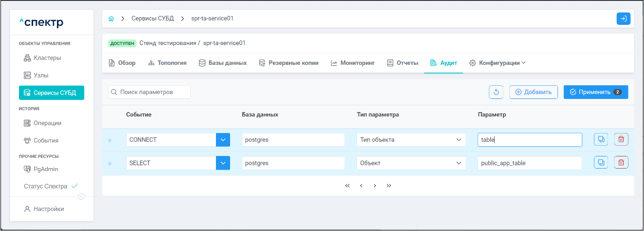Open the CONNECT event dropdown
Viewport: 644px width, 231px height.
[223, 140]
